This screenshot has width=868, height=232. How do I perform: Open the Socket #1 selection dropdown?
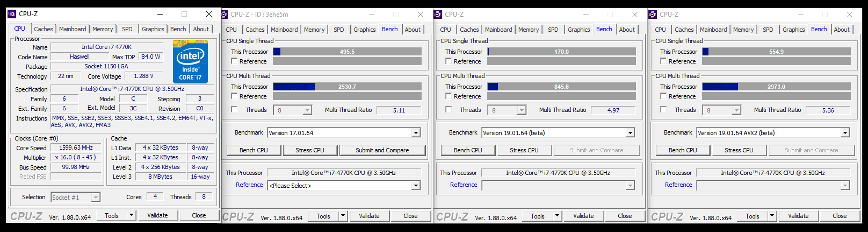point(96,198)
